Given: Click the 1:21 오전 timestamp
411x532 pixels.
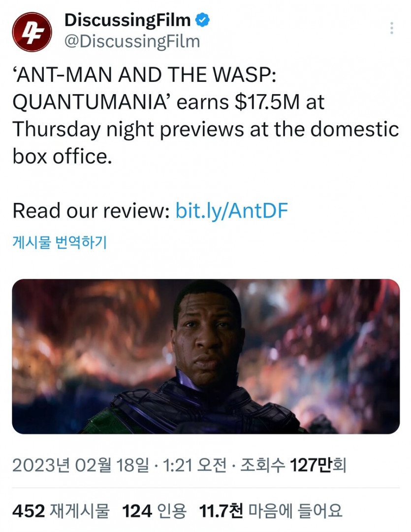Looking at the screenshot, I should point(194,465).
